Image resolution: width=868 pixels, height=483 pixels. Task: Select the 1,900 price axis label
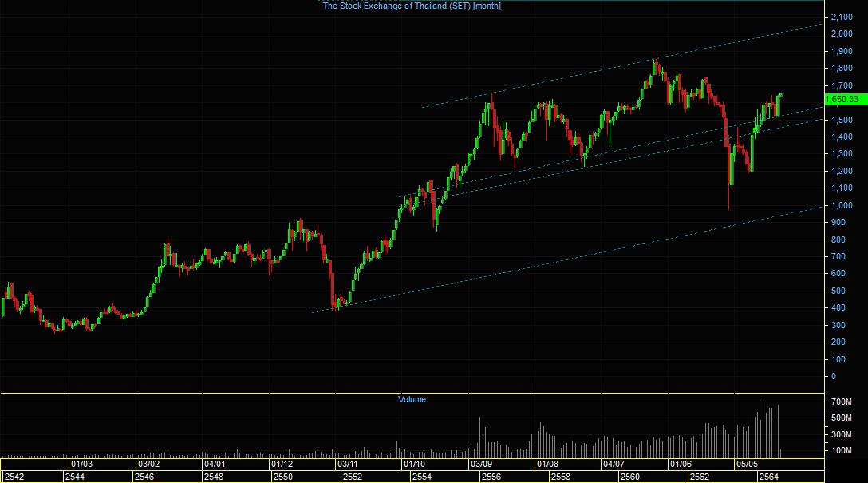[842, 52]
